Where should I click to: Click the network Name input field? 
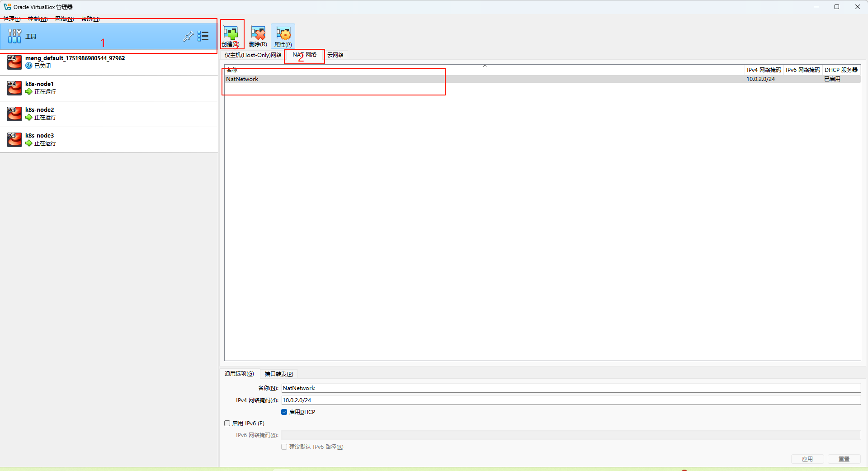click(x=571, y=388)
